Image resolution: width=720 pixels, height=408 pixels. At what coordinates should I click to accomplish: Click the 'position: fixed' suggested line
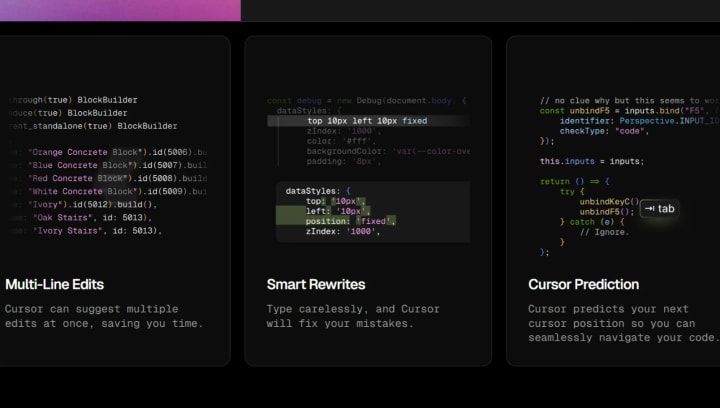(350, 221)
